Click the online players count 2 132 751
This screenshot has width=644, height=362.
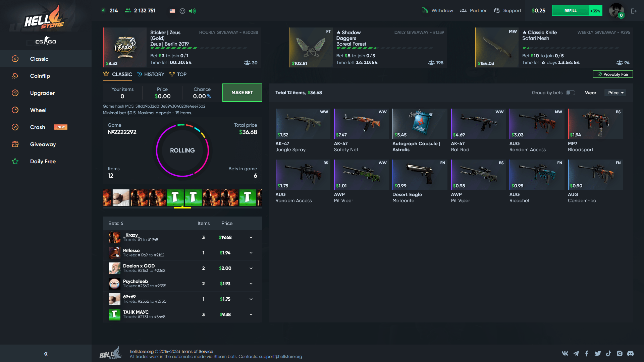(x=140, y=11)
